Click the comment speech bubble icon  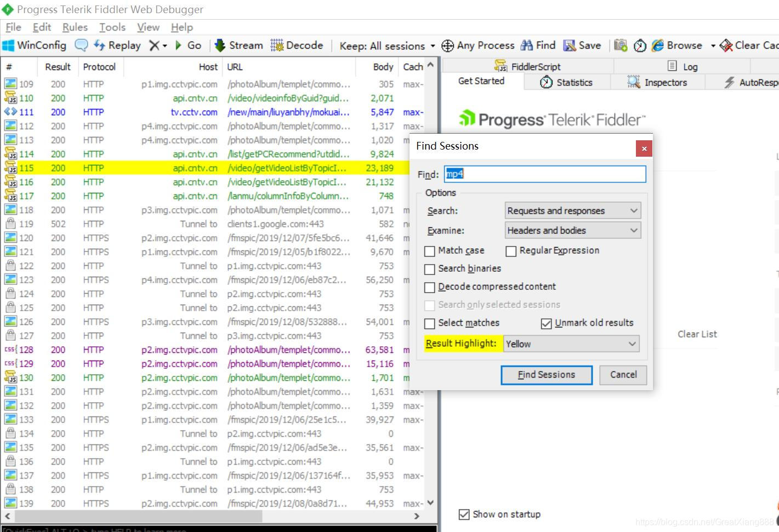point(81,45)
